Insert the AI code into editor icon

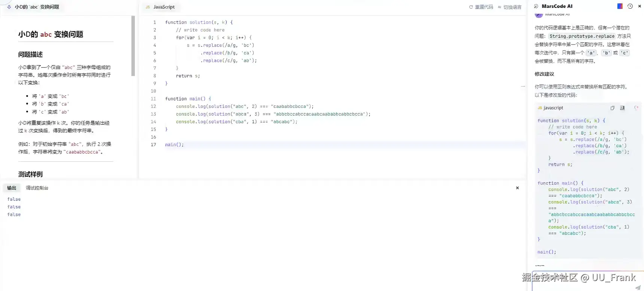[x=622, y=108]
